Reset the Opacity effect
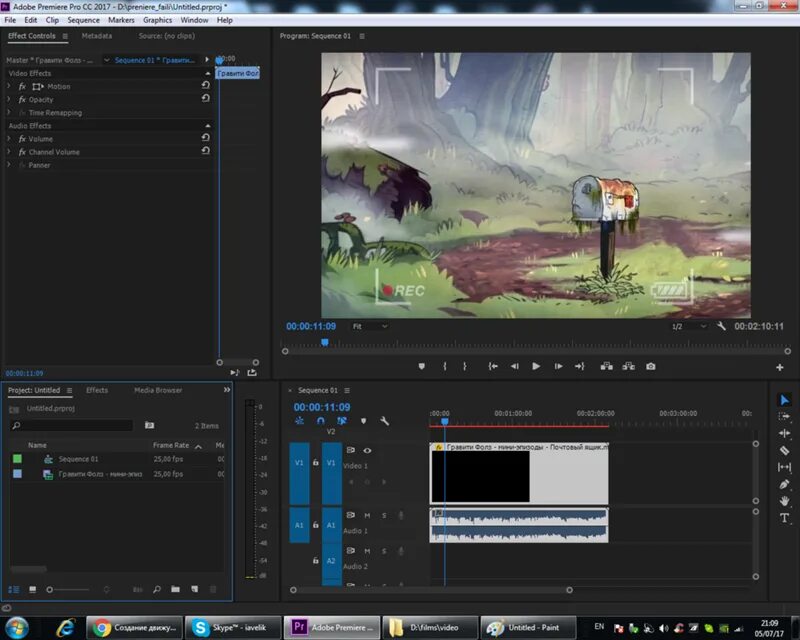 pos(205,98)
